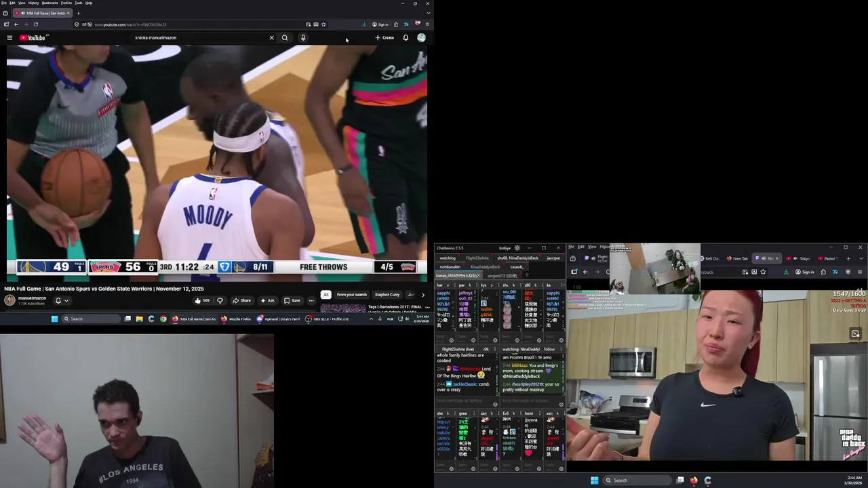The image size is (868, 488).
Task: Select 'From your search' filter chip
Action: tap(351, 295)
